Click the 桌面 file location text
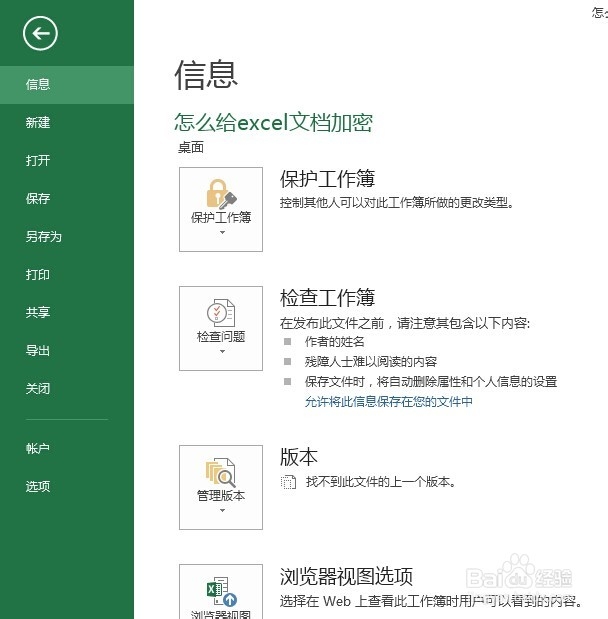This screenshot has width=608, height=619. 191,148
